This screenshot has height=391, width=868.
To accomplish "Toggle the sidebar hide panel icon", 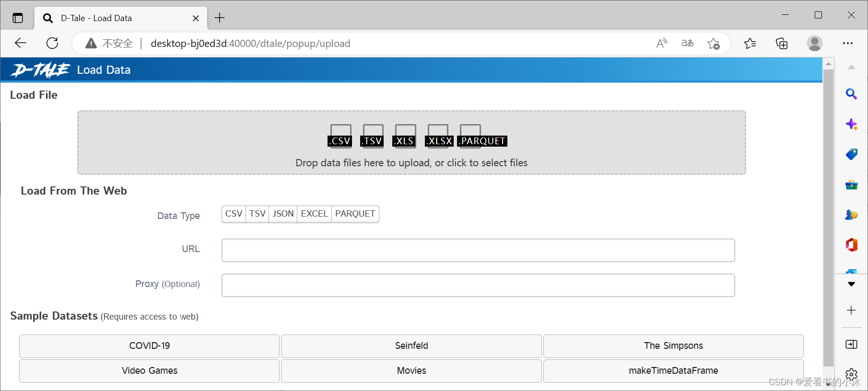I will 851,344.
